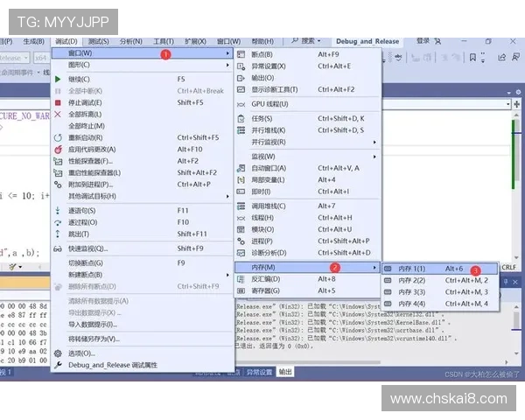Click the CRLF line-ending indicator
The image size is (525, 420).
509,267
